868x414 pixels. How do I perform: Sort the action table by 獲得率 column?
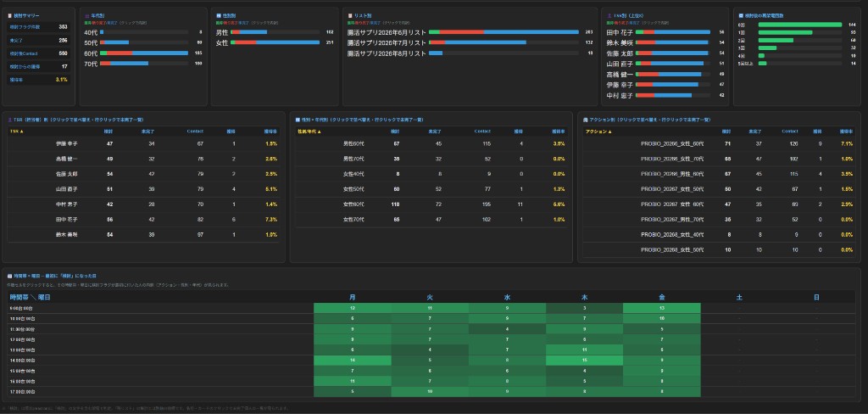[x=847, y=131]
